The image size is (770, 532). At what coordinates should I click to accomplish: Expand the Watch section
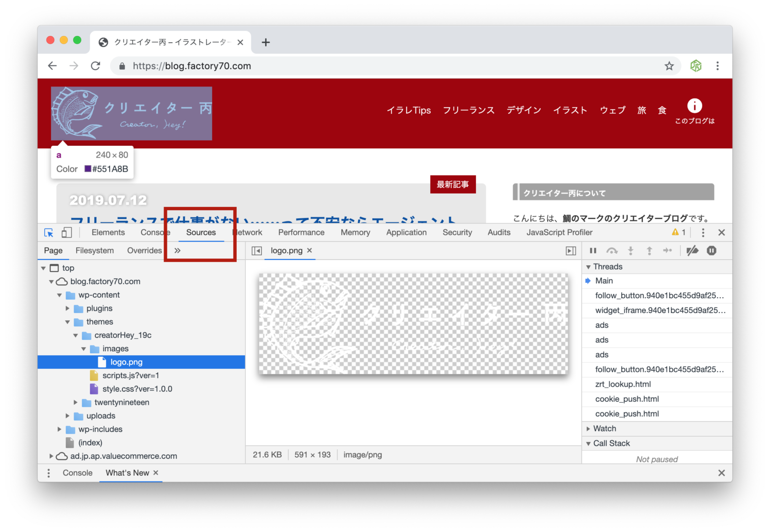point(588,429)
